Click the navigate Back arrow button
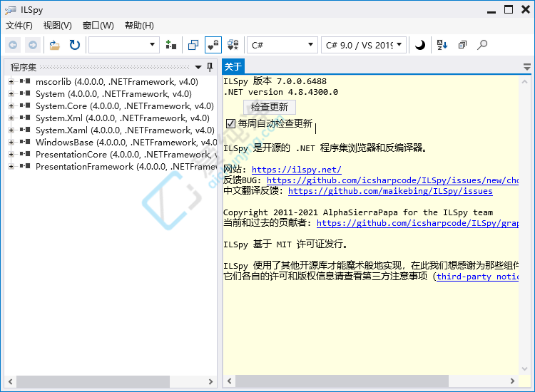This screenshot has width=535, height=392. click(x=13, y=45)
